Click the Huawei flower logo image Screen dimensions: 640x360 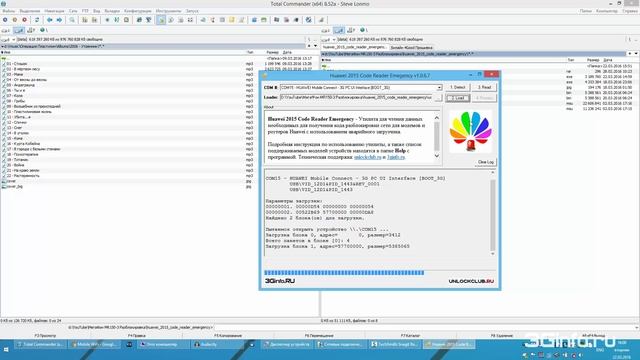point(471,131)
